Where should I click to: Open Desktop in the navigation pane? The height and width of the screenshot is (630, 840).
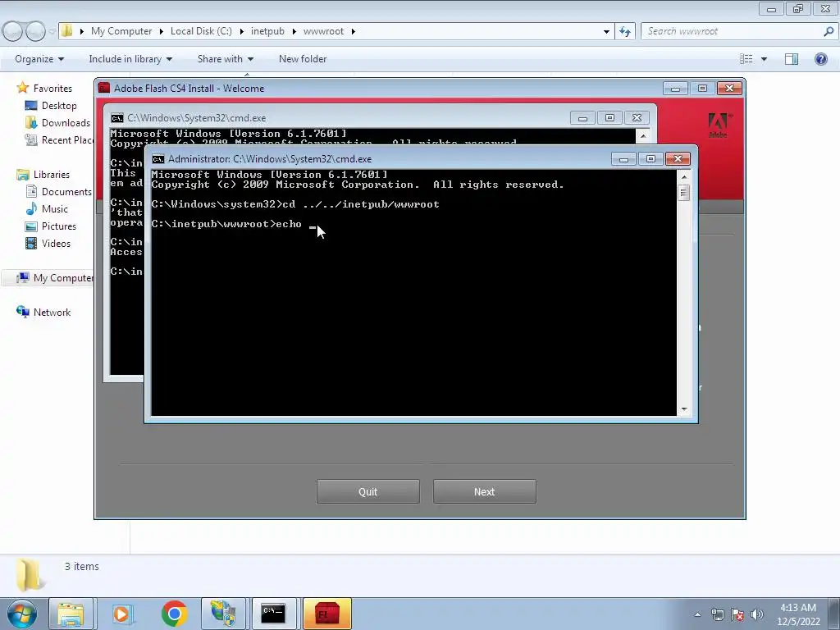[x=59, y=106]
